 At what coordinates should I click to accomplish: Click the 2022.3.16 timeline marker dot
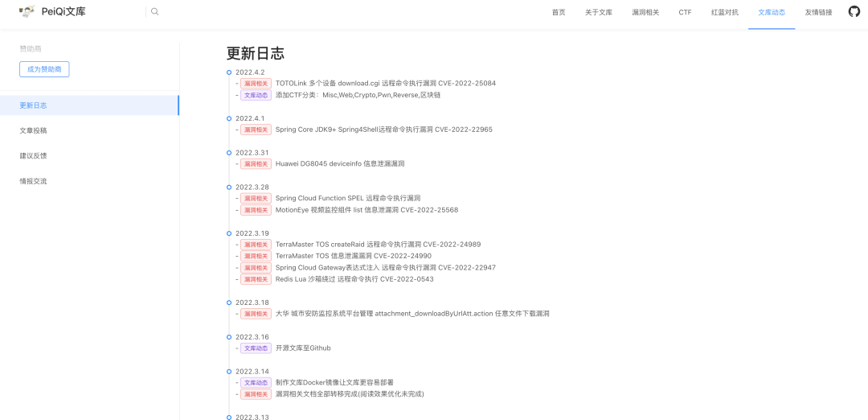tap(229, 337)
